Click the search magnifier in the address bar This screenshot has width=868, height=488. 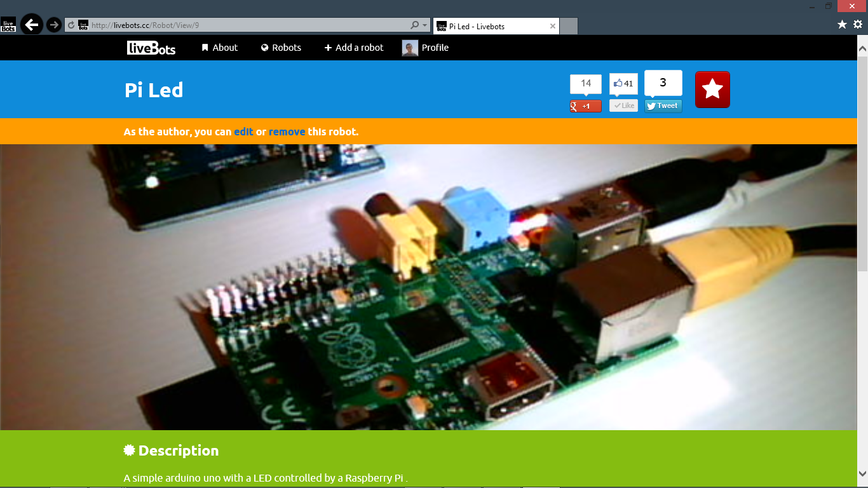click(414, 25)
